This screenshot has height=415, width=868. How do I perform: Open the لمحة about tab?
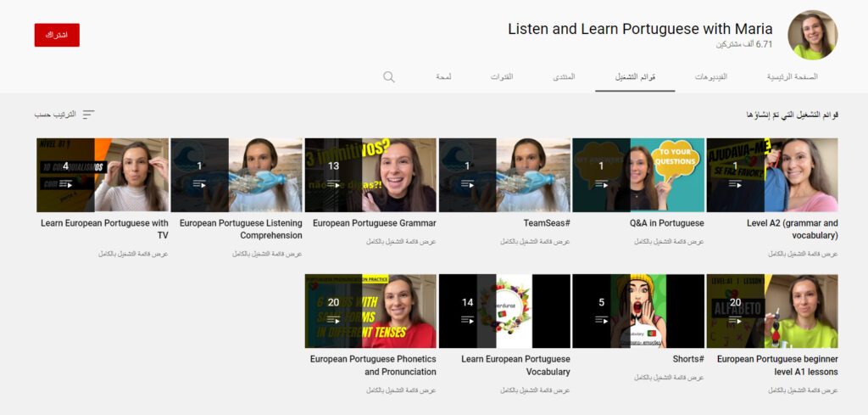pos(443,77)
